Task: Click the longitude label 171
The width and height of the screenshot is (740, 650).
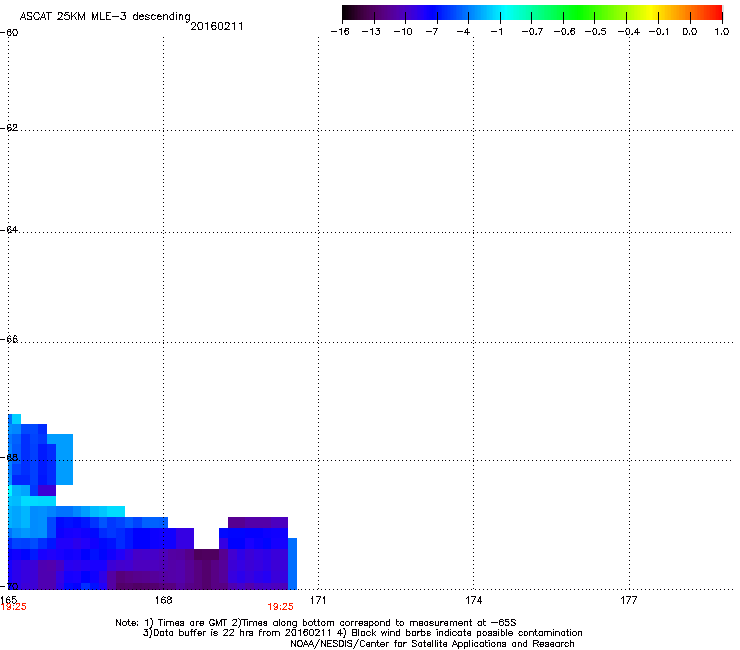Action: tap(318, 600)
